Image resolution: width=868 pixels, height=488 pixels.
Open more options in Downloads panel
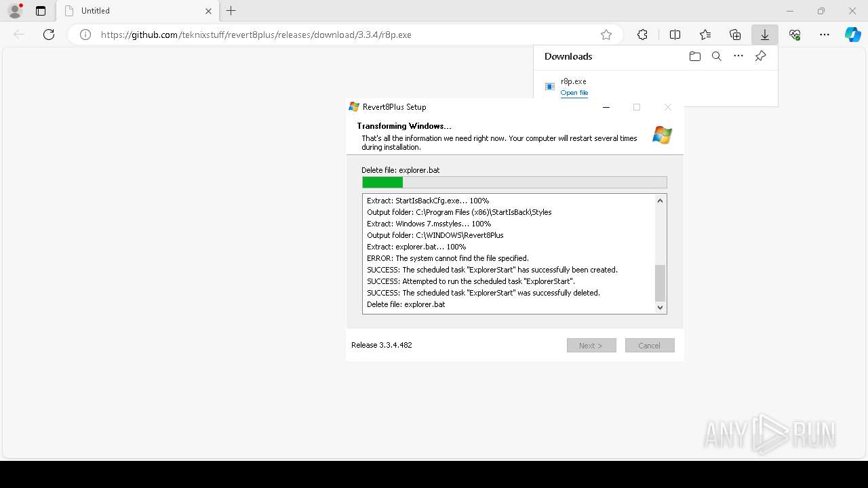point(738,56)
